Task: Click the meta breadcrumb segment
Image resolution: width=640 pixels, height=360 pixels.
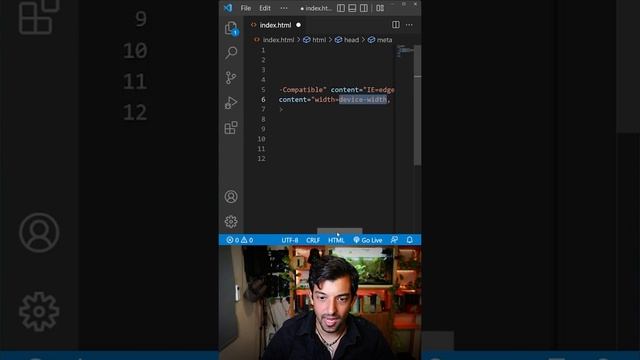Action: (384, 40)
